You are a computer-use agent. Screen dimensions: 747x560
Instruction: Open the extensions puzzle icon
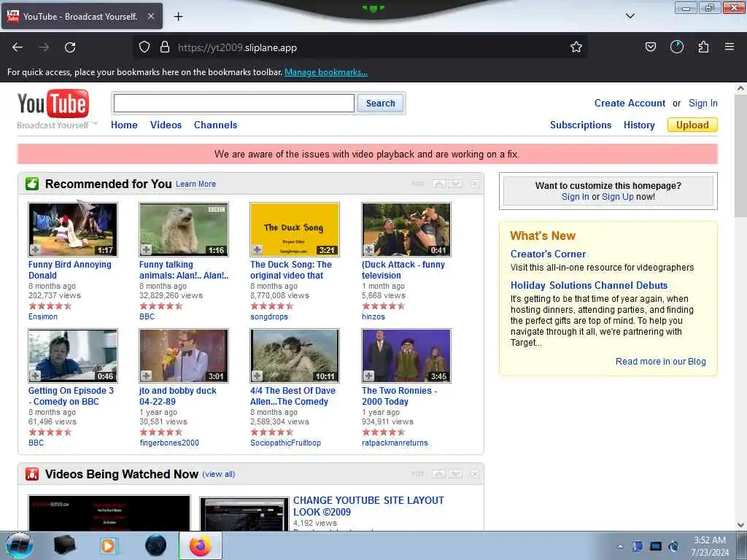tap(703, 47)
